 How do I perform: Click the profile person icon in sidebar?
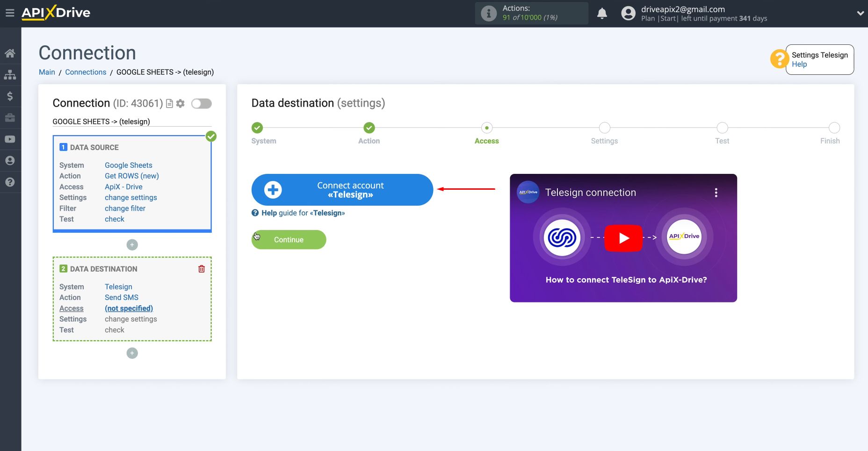pos(10,160)
